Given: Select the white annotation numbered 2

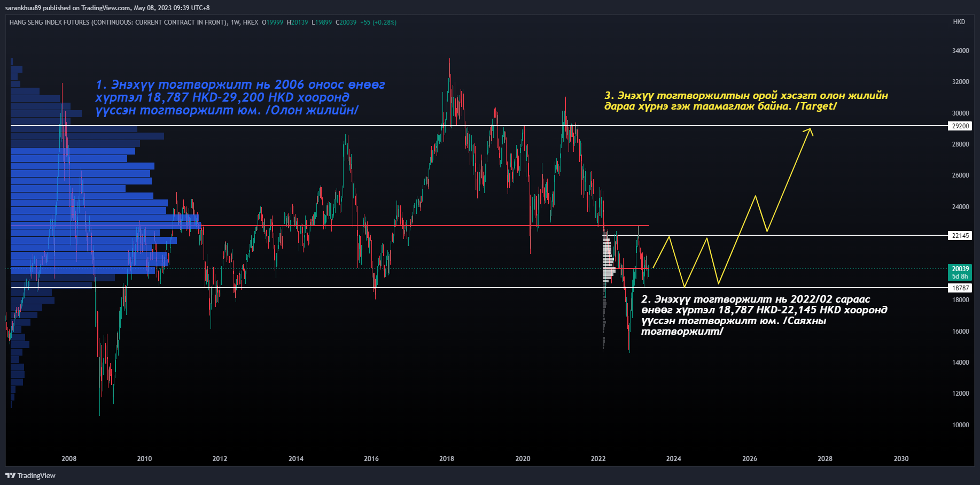Looking at the screenshot, I should [x=763, y=315].
